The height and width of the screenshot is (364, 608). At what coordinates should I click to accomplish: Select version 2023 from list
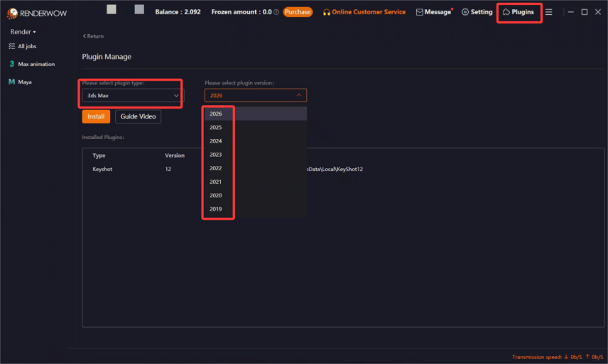coord(256,155)
